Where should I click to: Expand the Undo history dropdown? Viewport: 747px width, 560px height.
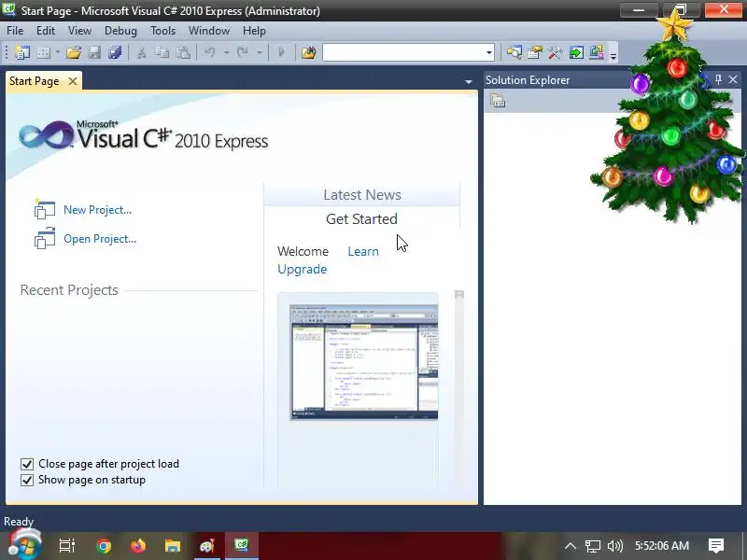coord(227,52)
